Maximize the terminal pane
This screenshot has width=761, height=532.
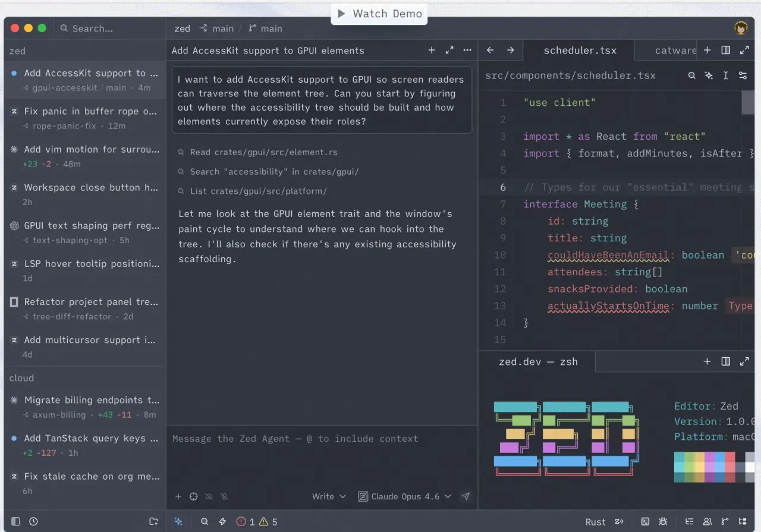pyautogui.click(x=744, y=361)
